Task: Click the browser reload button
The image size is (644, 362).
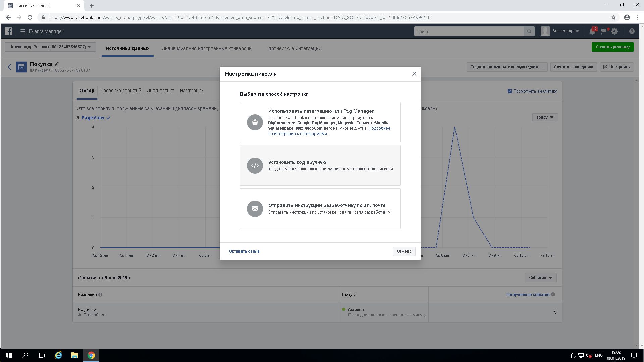Action: 30,17
